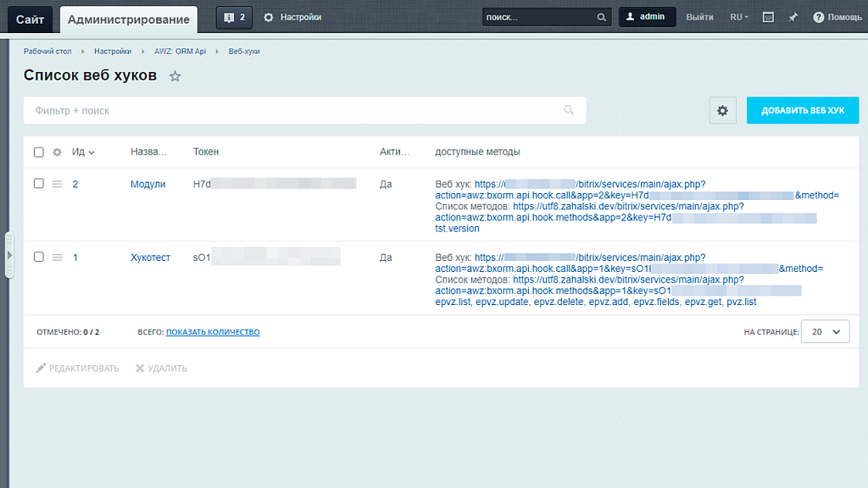Select all rows with header checkbox
This screenshot has height=488, width=868.
(39, 152)
